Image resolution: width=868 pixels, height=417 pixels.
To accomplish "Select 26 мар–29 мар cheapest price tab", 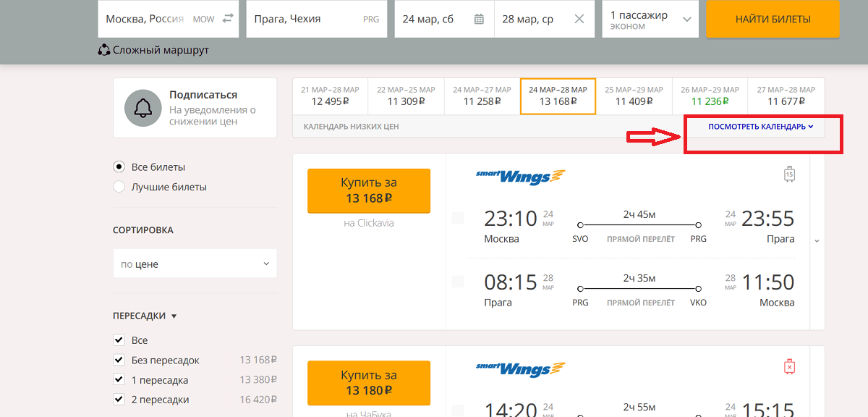I will coord(710,96).
